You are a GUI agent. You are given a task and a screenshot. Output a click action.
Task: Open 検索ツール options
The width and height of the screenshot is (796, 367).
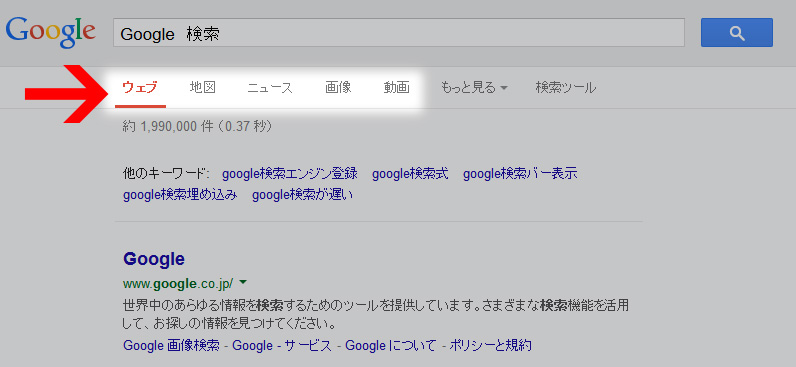tap(566, 88)
